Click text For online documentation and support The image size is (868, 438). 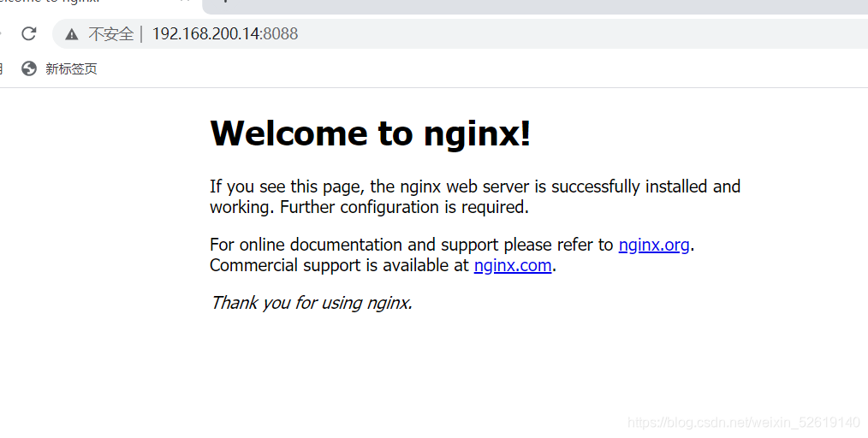click(x=354, y=245)
